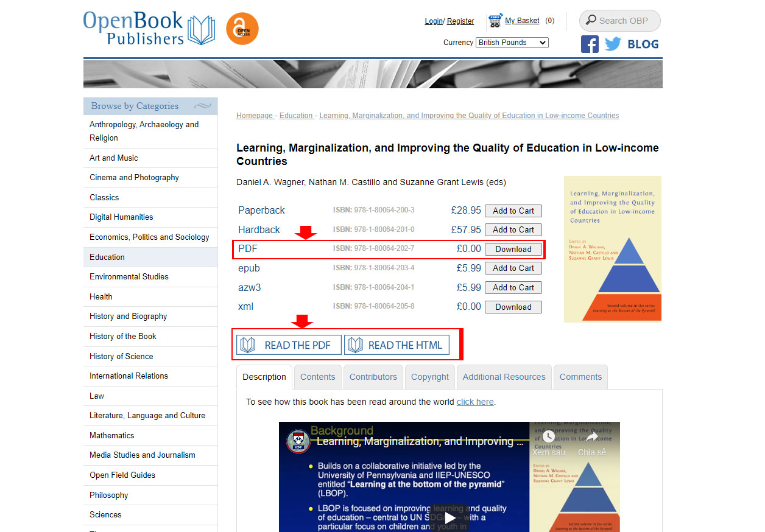Switch to the Copyright tab
This screenshot has width=765, height=532.
pos(430,377)
